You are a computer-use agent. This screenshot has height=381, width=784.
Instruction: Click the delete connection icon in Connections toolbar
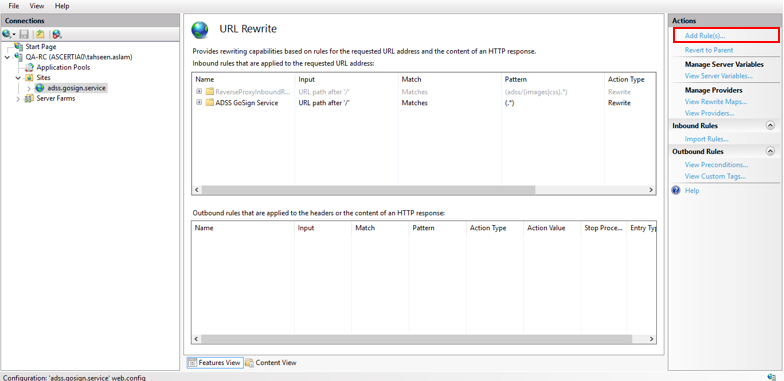click(x=56, y=34)
